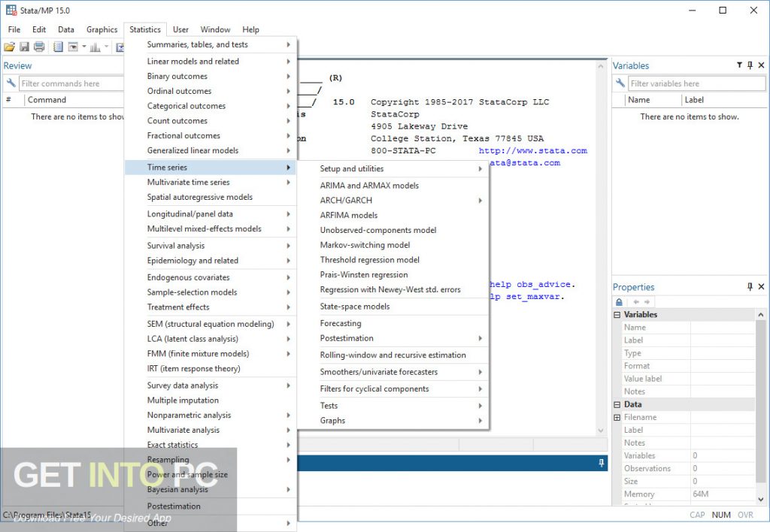
Task: Click the lock icon in Properties panel
Action: pos(620,302)
